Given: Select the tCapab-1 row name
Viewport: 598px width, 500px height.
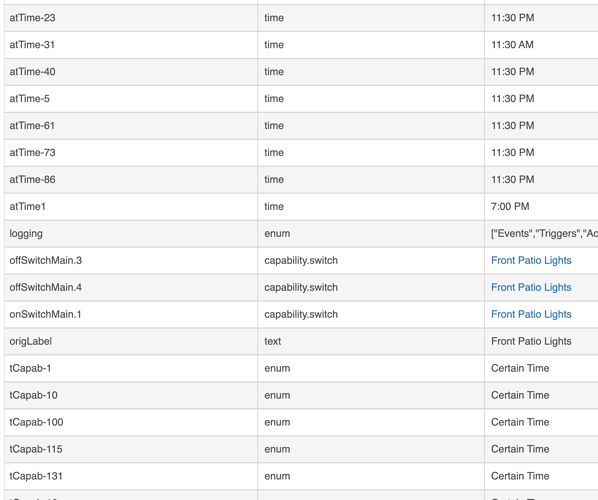Looking at the screenshot, I should 30,368.
